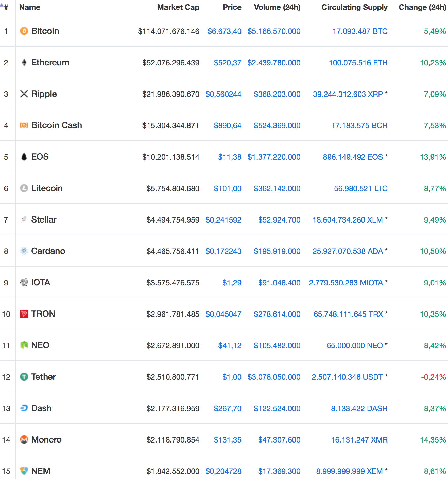Click supply 39.244.312.603 XRP

tap(348, 94)
